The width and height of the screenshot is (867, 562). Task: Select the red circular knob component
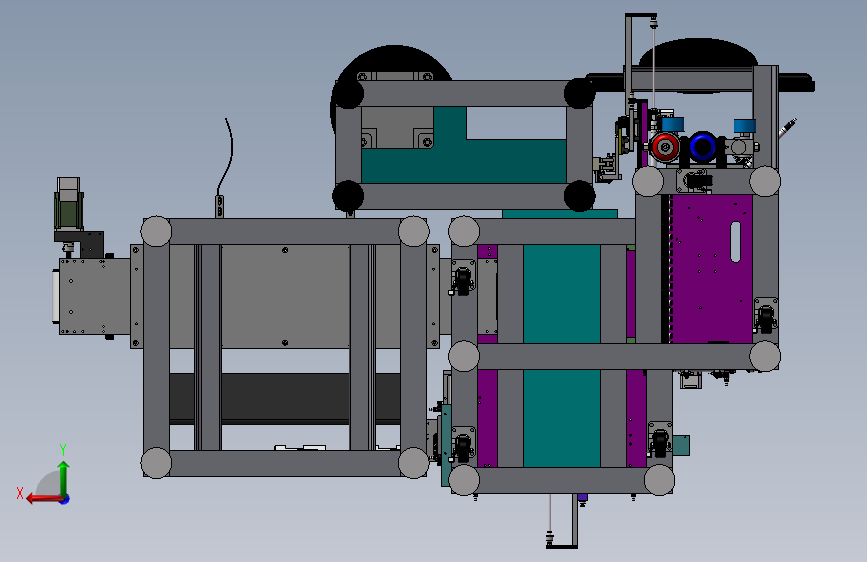tap(665, 147)
